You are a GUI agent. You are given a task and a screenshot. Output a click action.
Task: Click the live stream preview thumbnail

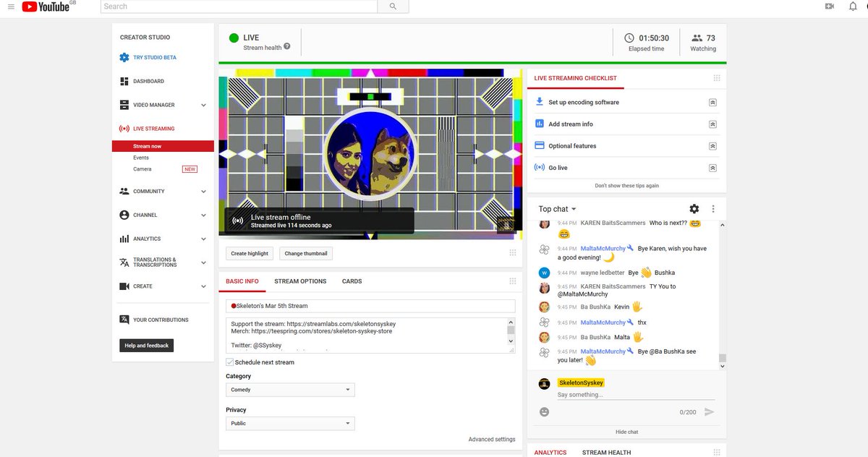tap(370, 154)
